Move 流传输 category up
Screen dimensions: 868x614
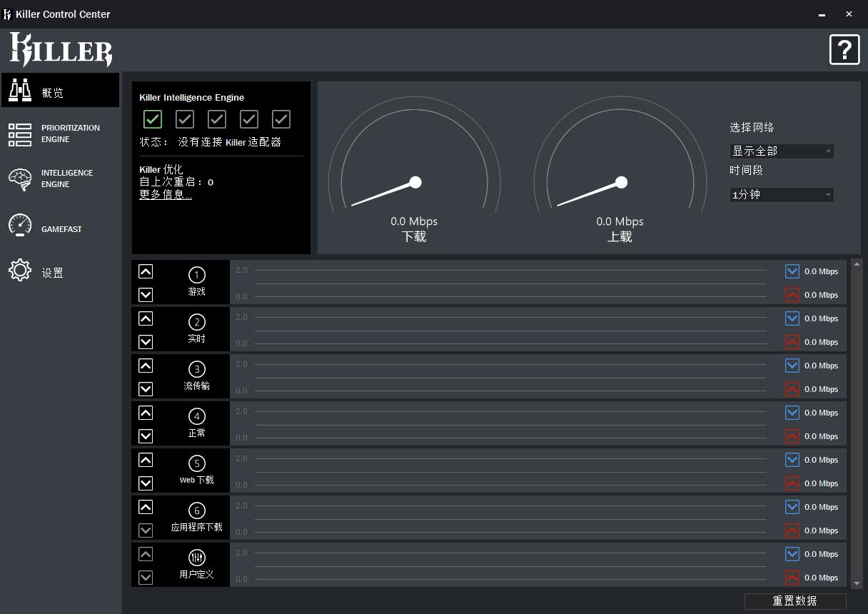pos(146,366)
